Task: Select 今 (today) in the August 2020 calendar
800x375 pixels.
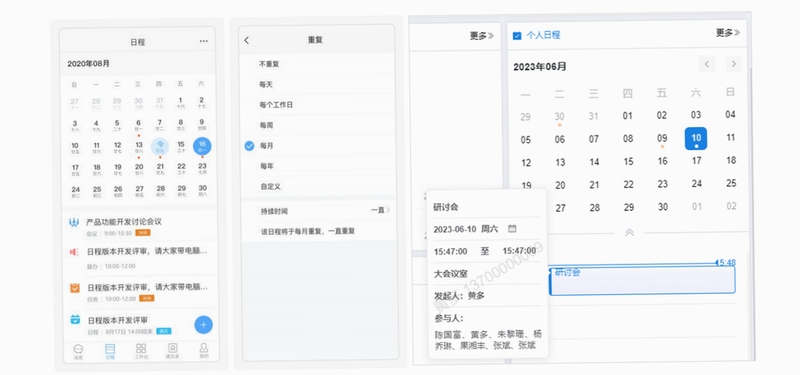Action: (x=160, y=146)
